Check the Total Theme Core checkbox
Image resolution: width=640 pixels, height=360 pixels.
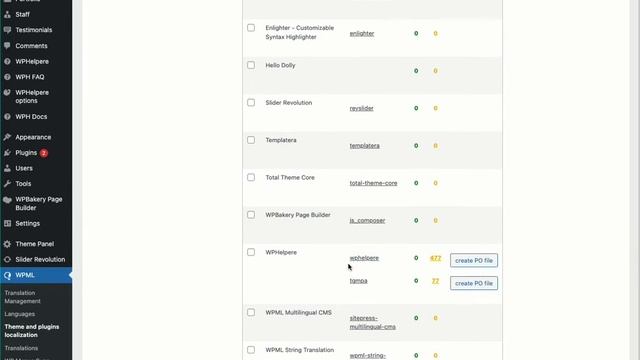[251, 178]
